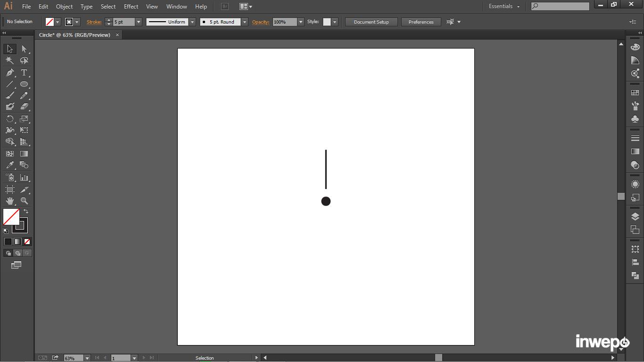Pick the Magic Wand tool
This screenshot has width=644, height=362.
[x=9, y=61]
